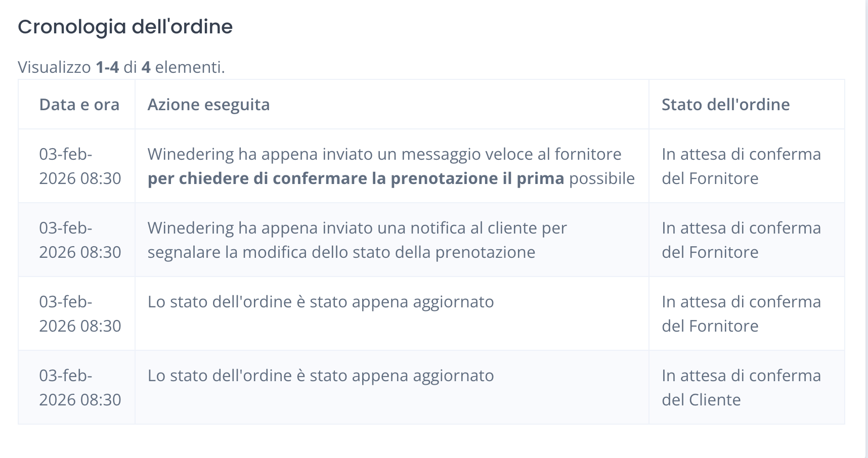Click first row's status "In attesa di conferma del Fornitore"
868x458 pixels.
[741, 166]
